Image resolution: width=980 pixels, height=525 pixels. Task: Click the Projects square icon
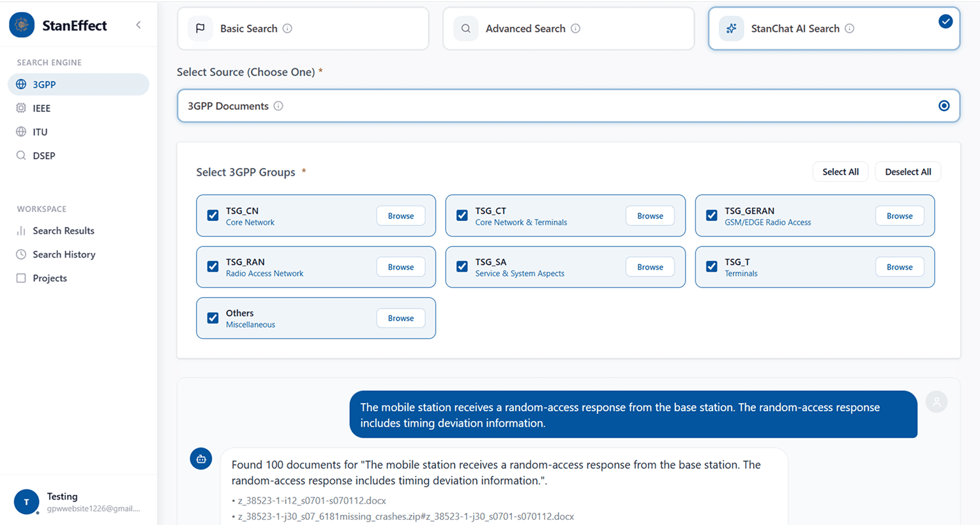click(x=21, y=278)
